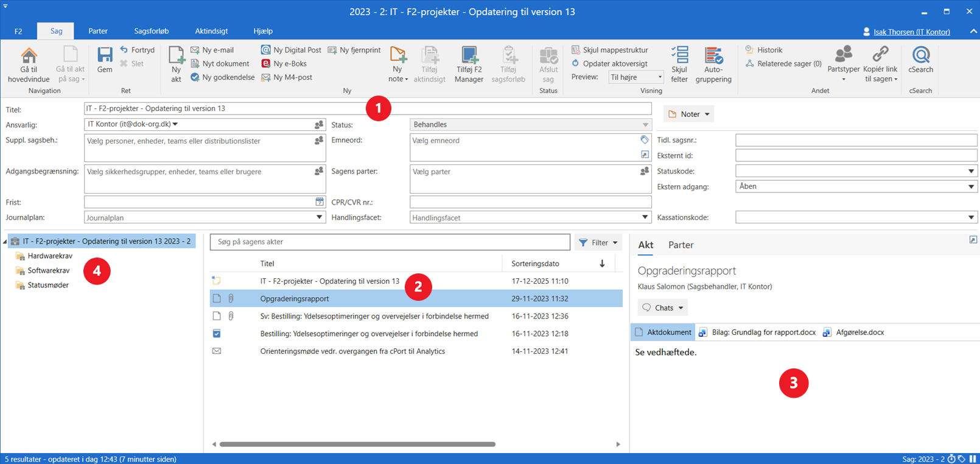Open Chats on the record preview

coord(662,308)
